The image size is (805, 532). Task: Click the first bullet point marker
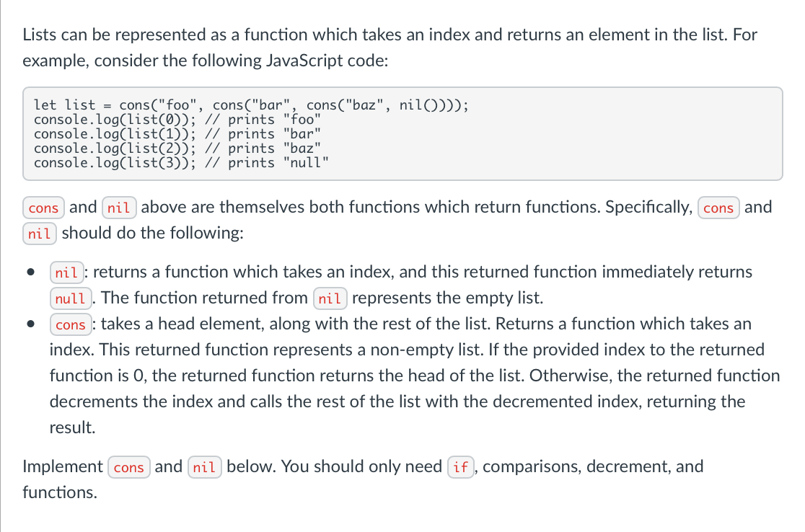click(x=30, y=272)
